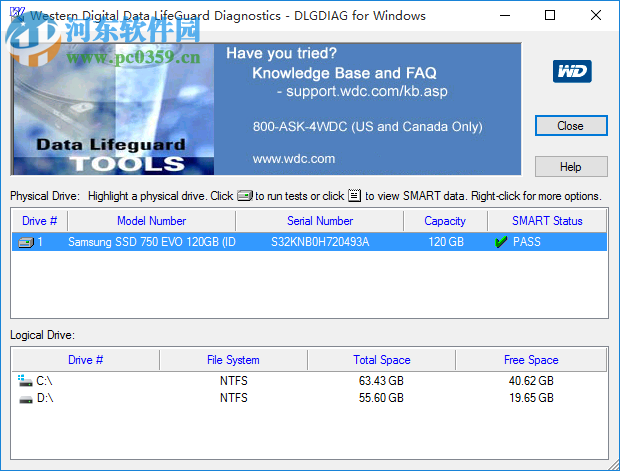
Task: Click the 120 GB capacity cell
Action: tap(446, 242)
